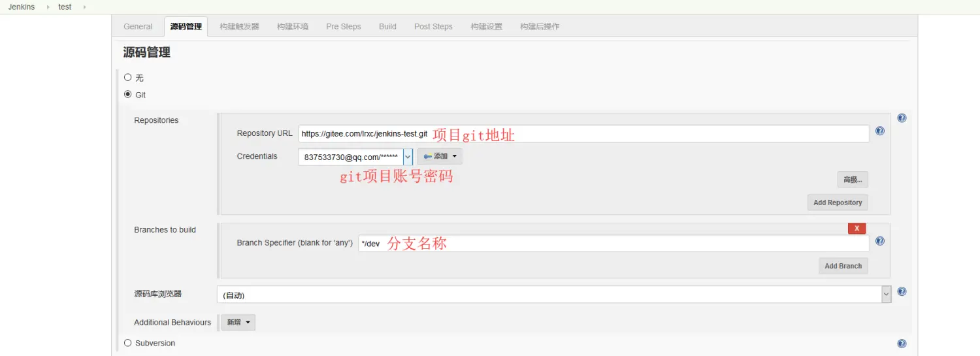Viewport: 980px width, 356px height.
Task: Click the Additional Behaviours label
Action: [172, 323]
